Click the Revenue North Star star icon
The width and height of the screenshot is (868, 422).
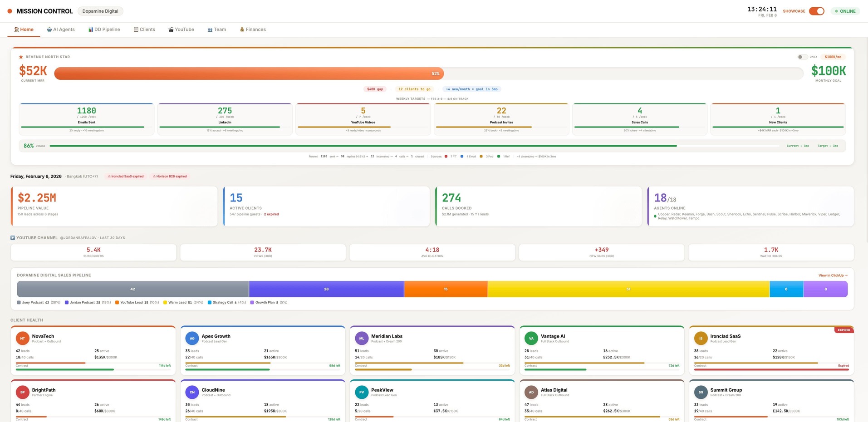(20, 57)
